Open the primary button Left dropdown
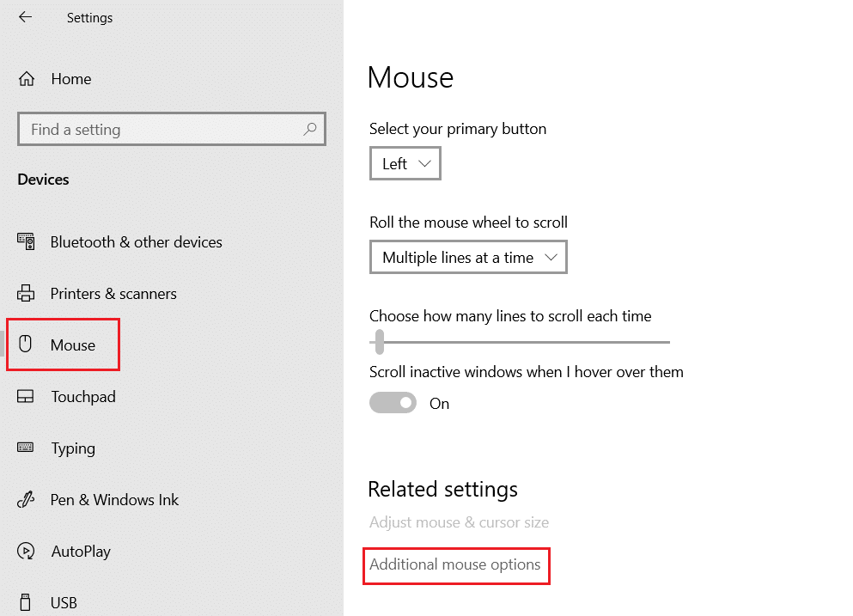The width and height of the screenshot is (853, 616). tap(405, 163)
